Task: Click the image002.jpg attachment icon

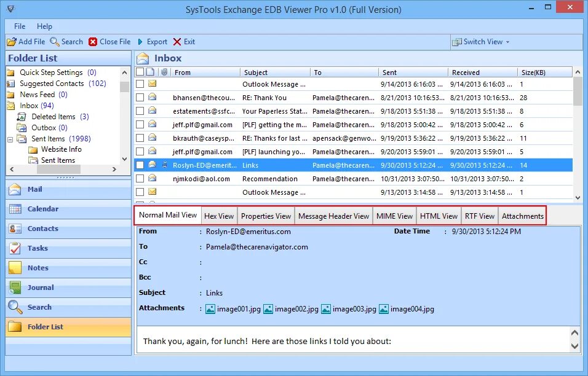Action: [x=268, y=309]
